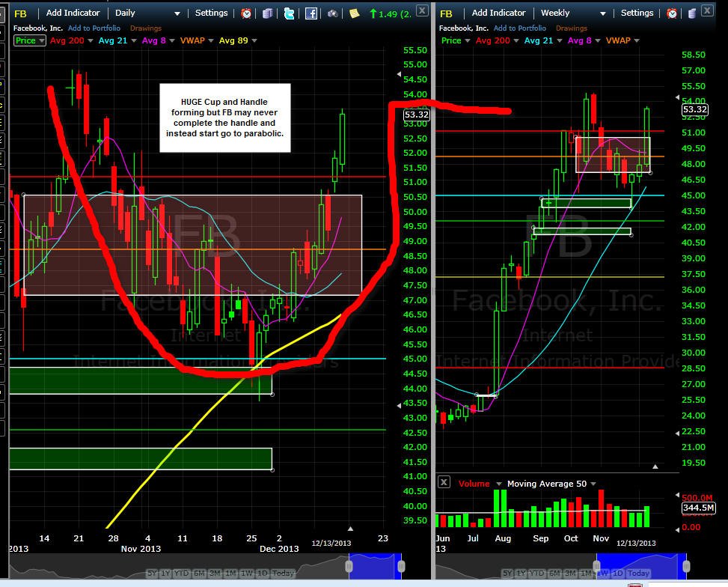Select YTD range in Daily chart
The height and width of the screenshot is (587, 728).
pyautogui.click(x=181, y=573)
